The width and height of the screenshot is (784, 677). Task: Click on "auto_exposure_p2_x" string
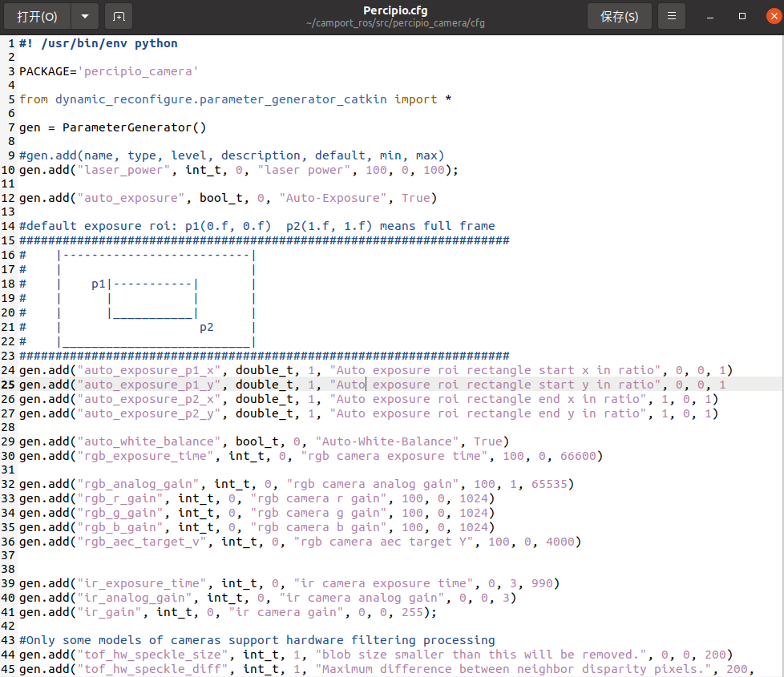149,399
